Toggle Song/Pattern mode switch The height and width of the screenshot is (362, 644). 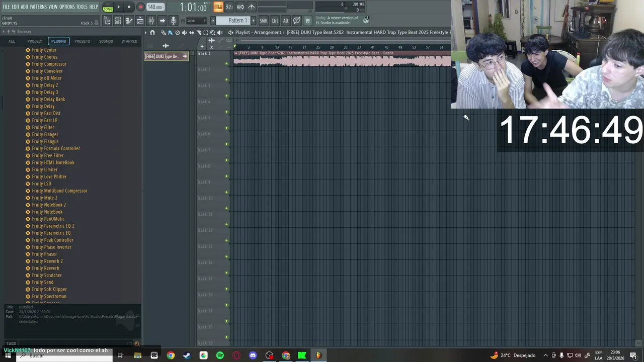click(108, 7)
